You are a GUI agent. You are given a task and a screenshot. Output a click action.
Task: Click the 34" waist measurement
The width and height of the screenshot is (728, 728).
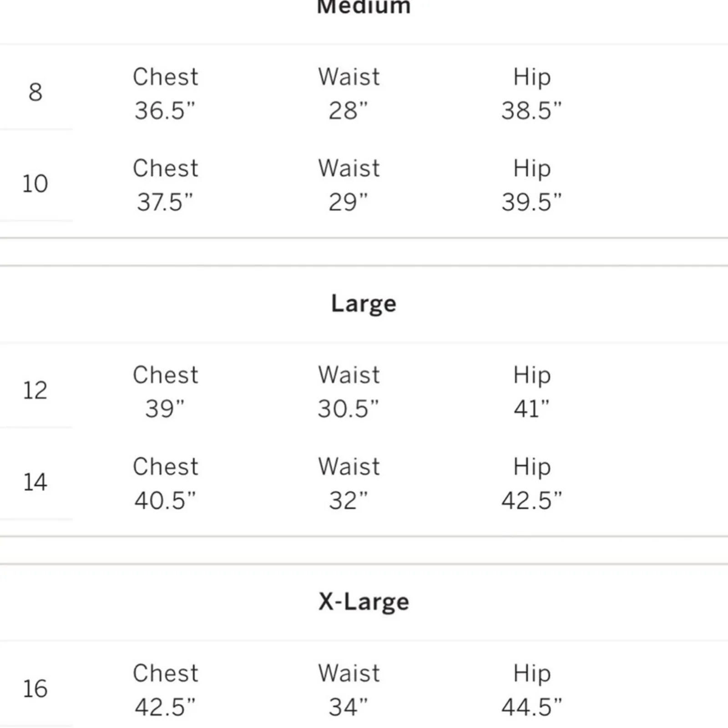click(348, 707)
